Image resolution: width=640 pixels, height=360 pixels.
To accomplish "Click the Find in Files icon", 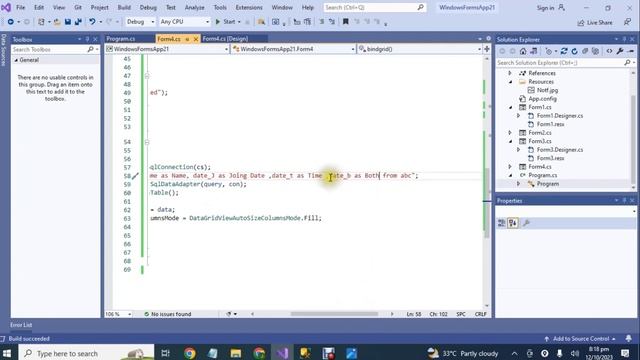I will tap(261, 22).
